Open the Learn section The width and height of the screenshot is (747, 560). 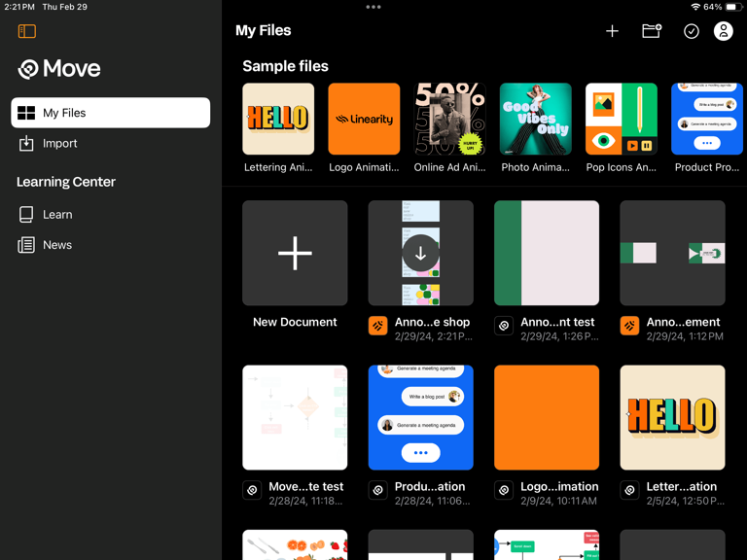[111, 215]
